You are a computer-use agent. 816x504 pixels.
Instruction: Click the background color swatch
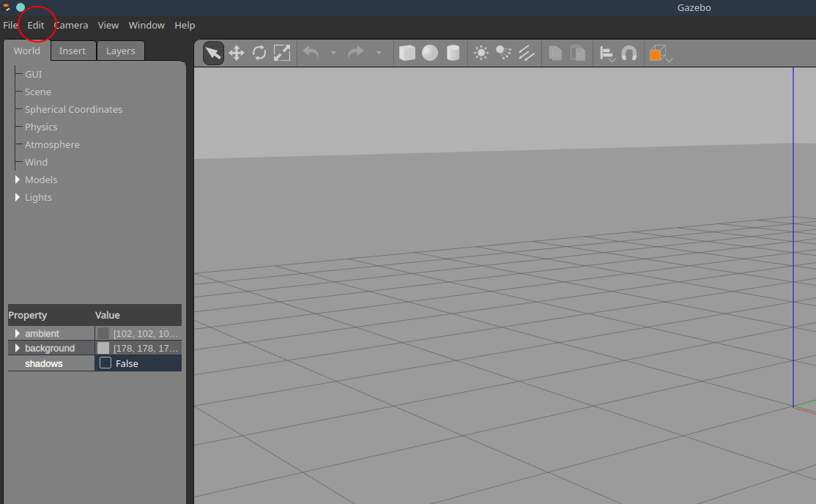[103, 348]
